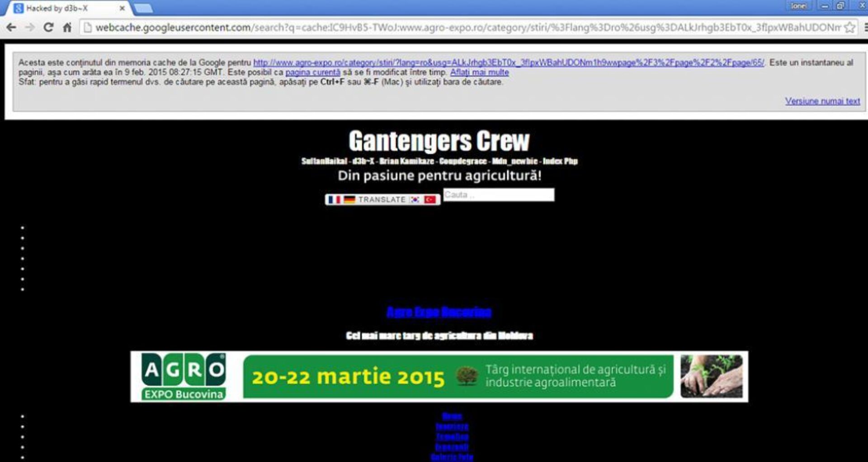
Task: Open the cached agro-expo.ro URL link
Action: [509, 63]
